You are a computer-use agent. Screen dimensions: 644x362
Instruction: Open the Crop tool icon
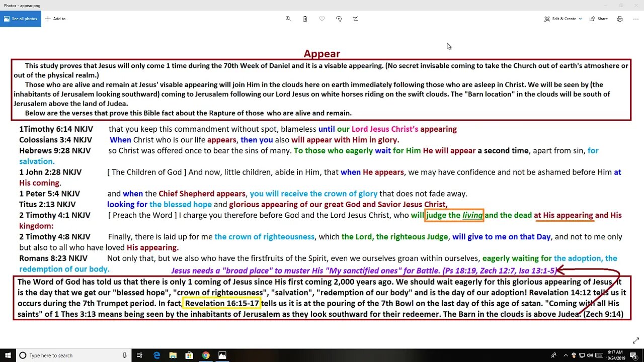pos(356,19)
